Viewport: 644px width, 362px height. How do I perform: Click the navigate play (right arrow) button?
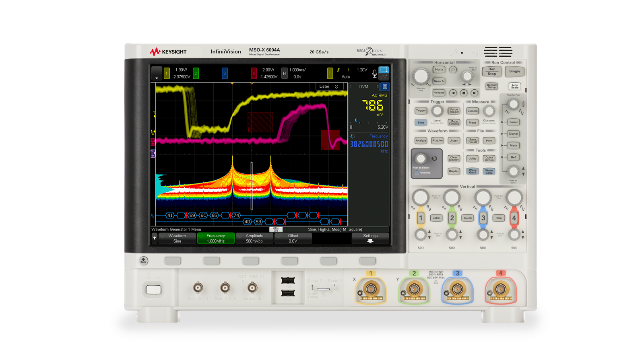click(x=475, y=93)
